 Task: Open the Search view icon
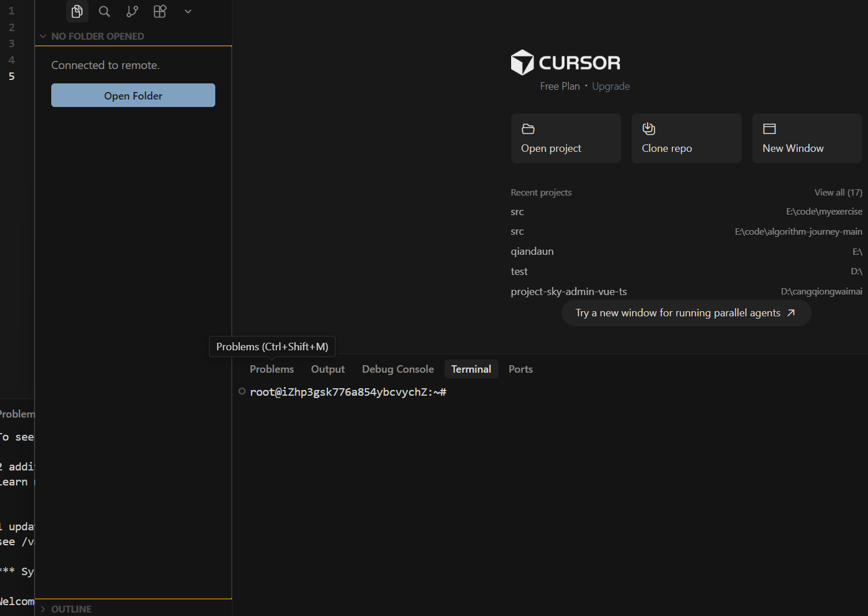[x=104, y=12]
